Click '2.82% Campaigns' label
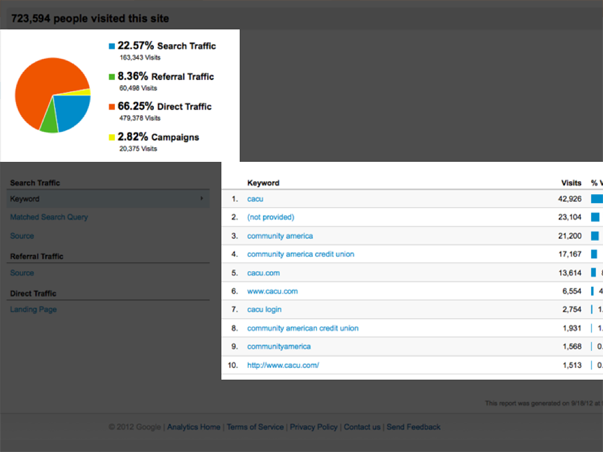603x452 pixels. (158, 137)
